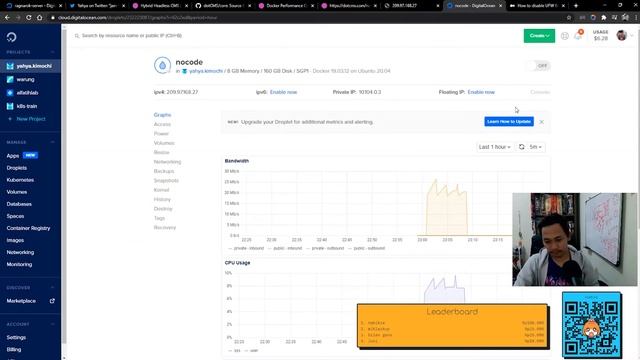The image size is (640, 360).
Task: Open the green Create dropdown
Action: pyautogui.click(x=539, y=36)
